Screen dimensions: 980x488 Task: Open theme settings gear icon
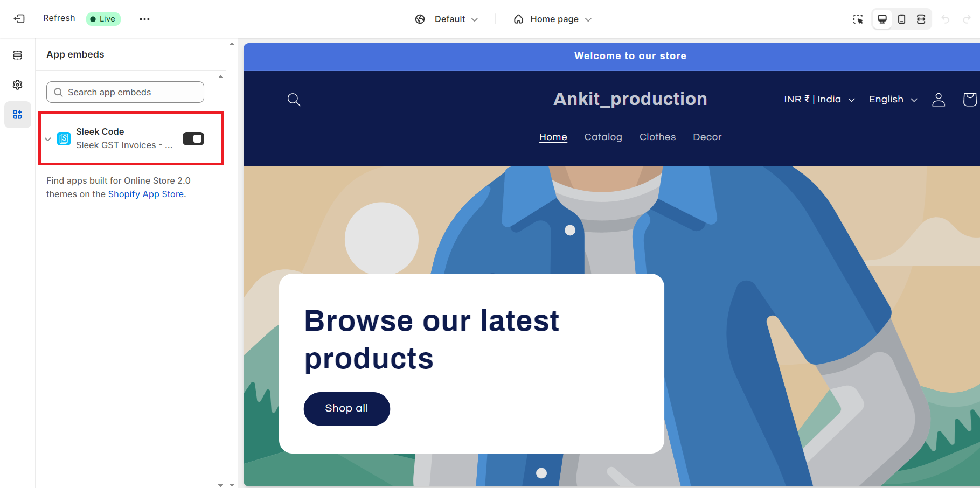tap(18, 85)
